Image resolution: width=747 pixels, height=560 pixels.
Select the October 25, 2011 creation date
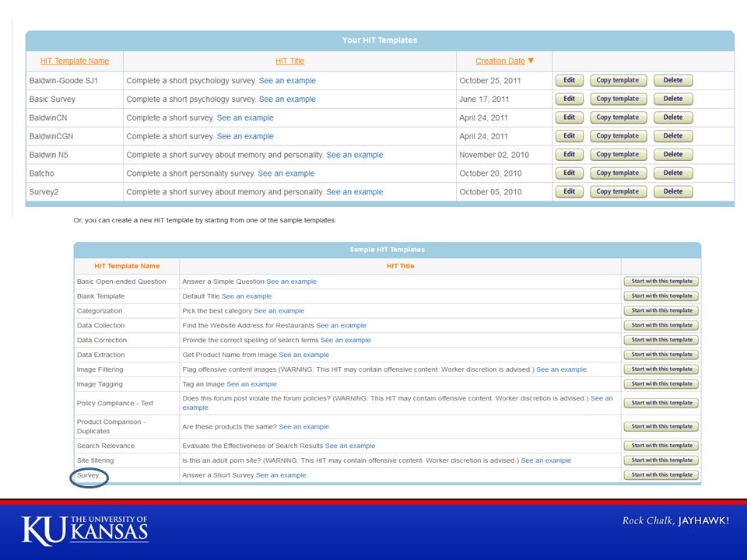click(490, 81)
